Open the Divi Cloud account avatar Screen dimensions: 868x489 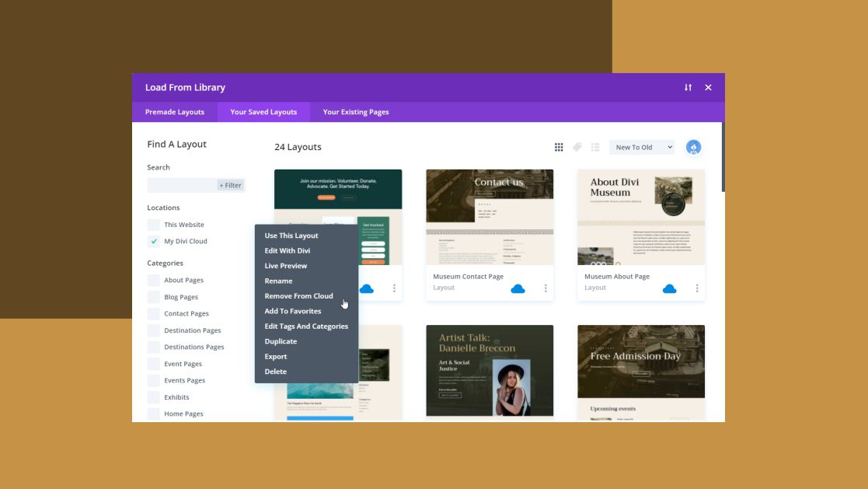coord(693,146)
